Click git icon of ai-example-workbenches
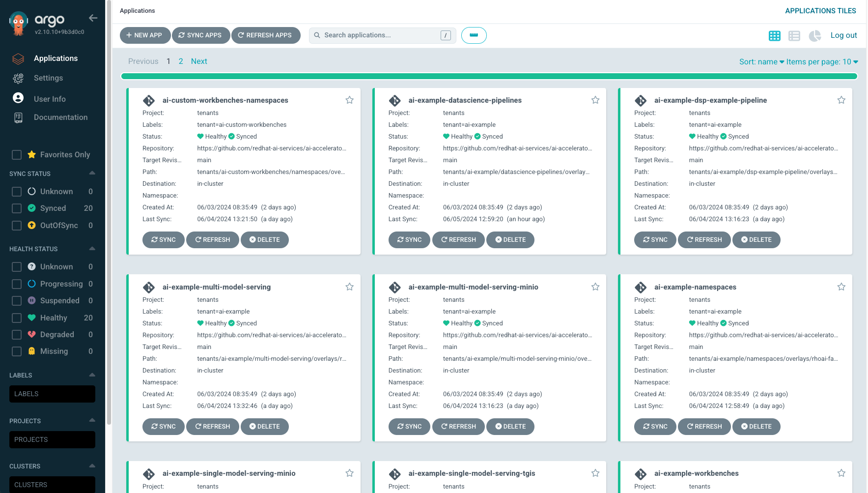 [641, 474]
